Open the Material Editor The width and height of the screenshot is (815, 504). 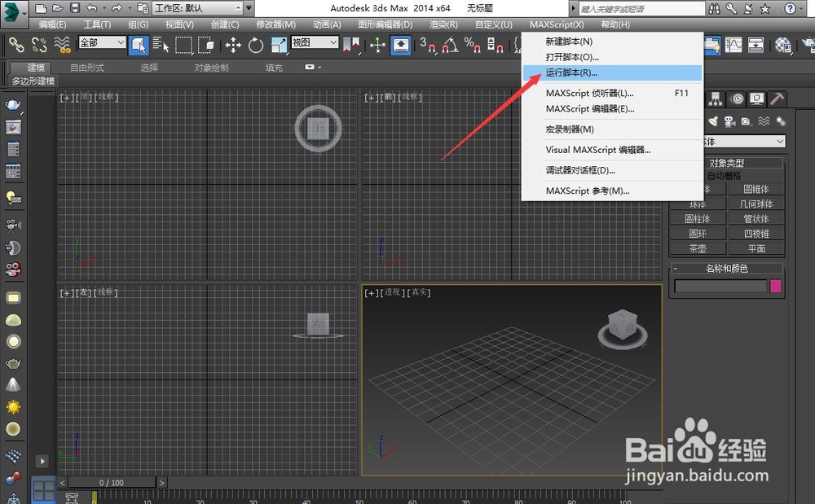[782, 45]
